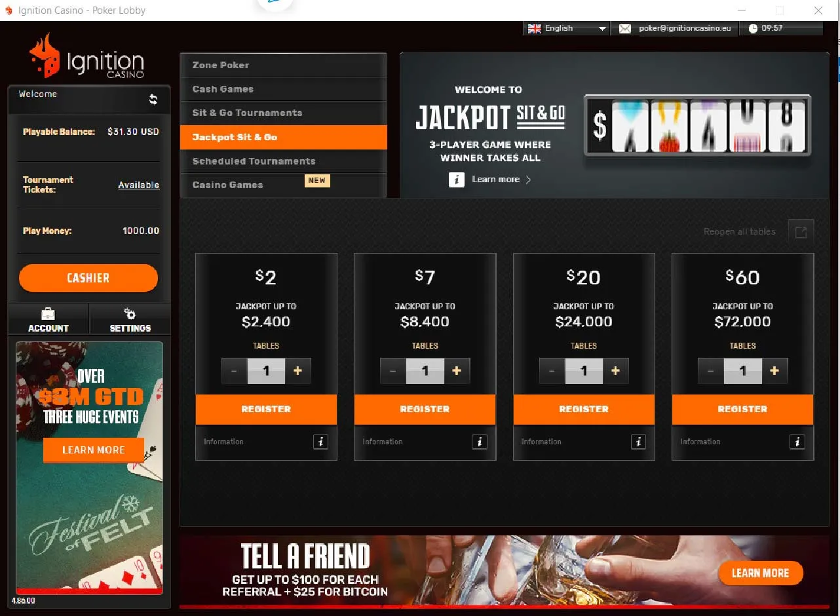The height and width of the screenshot is (616, 840).
Task: Click the Reopen all tables icon
Action: point(801,232)
